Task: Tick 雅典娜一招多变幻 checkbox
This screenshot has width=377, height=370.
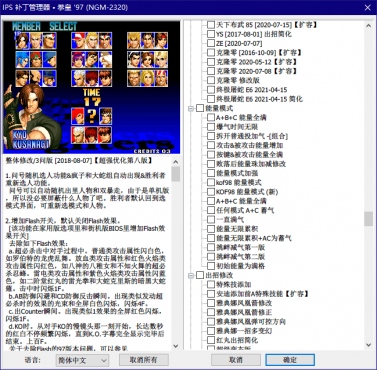Action: coord(211,331)
